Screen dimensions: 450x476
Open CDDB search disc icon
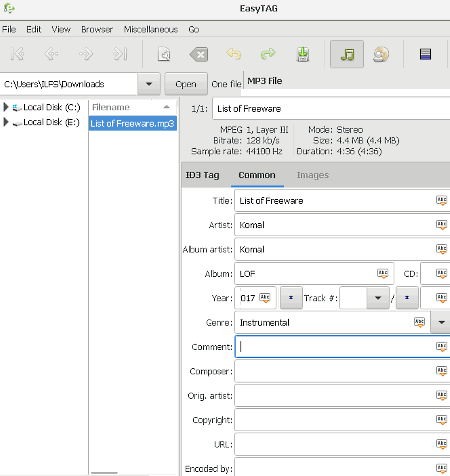click(x=381, y=54)
